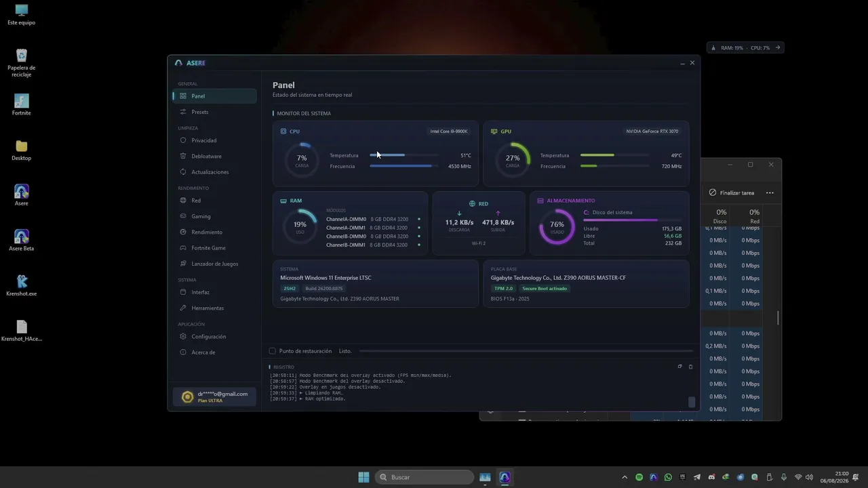The width and height of the screenshot is (868, 488).
Task: Open the Red performance section
Action: pyautogui.click(x=214, y=201)
